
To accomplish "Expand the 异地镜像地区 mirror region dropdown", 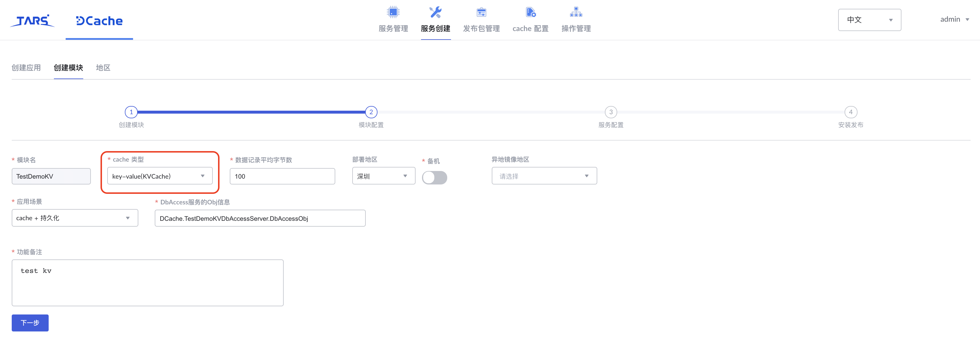I will (x=544, y=176).
